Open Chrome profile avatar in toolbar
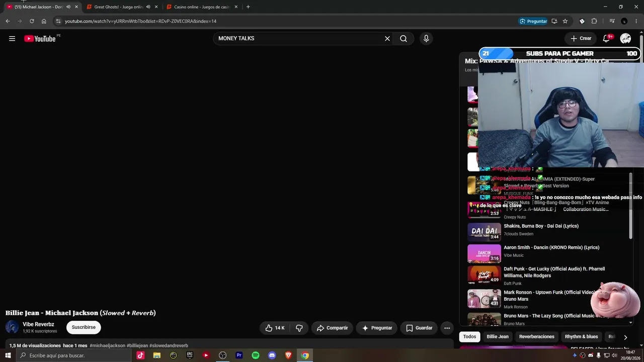The height and width of the screenshot is (362, 644). click(624, 21)
